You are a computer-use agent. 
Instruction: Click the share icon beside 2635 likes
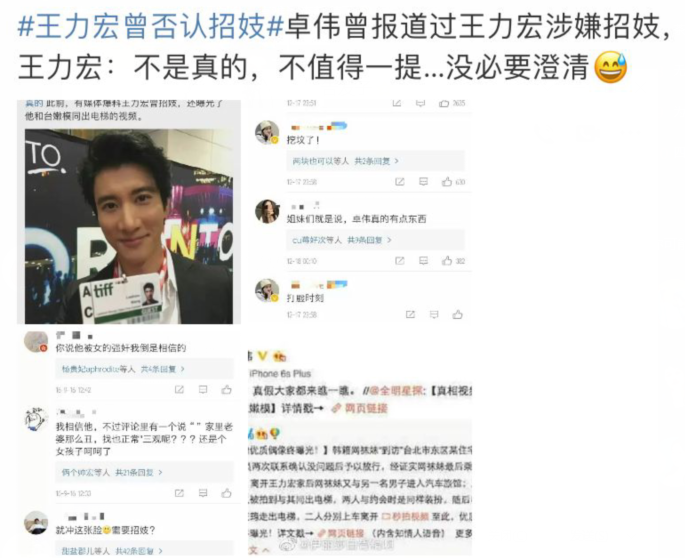tap(397, 103)
